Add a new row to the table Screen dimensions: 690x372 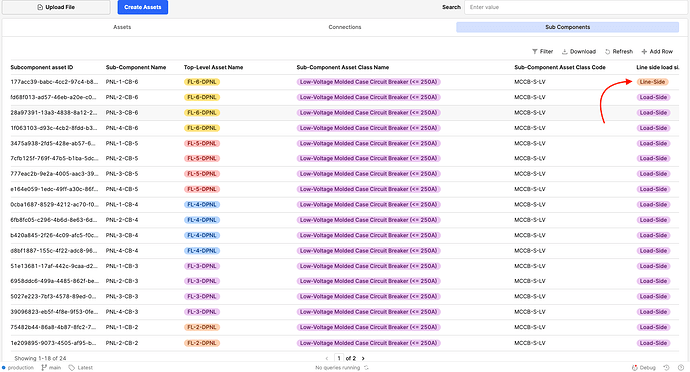[x=657, y=52]
